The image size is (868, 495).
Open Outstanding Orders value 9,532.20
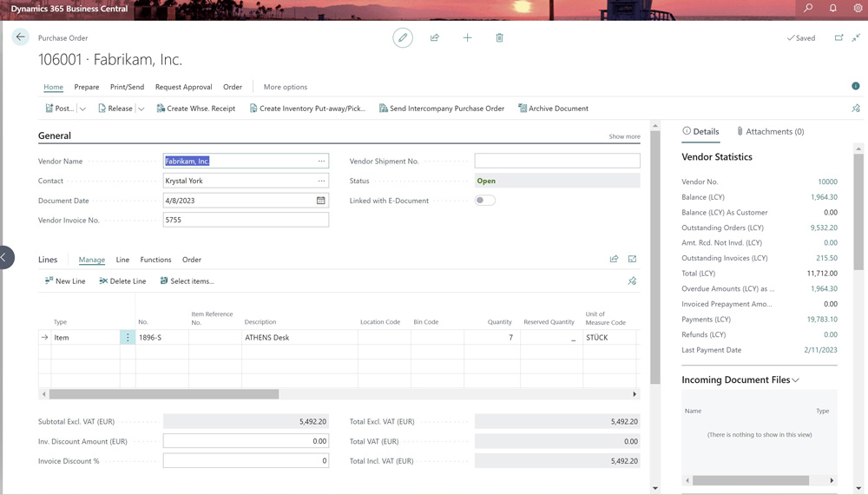point(824,228)
